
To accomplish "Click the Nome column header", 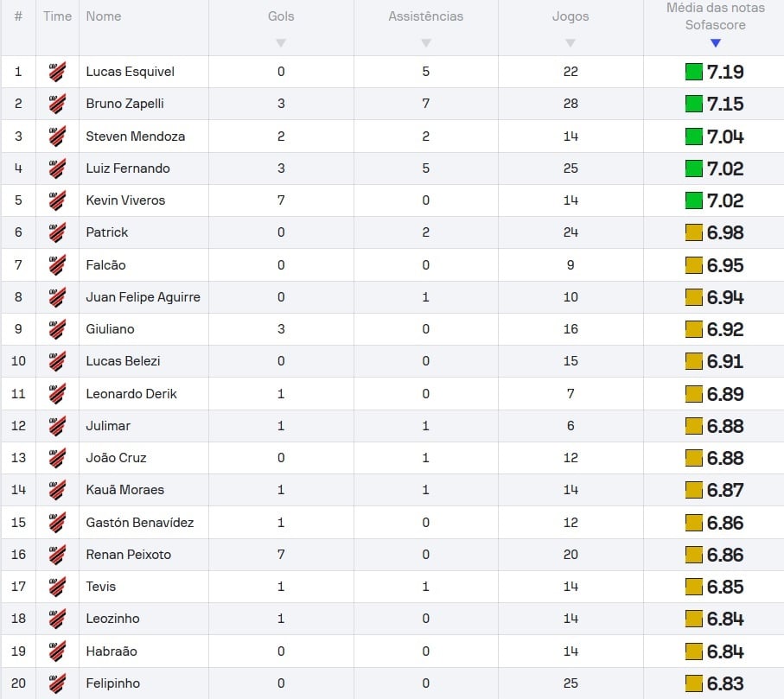I will (104, 16).
